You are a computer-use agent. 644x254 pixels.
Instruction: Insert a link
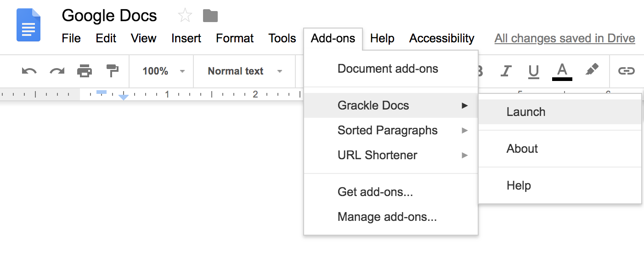[626, 71]
